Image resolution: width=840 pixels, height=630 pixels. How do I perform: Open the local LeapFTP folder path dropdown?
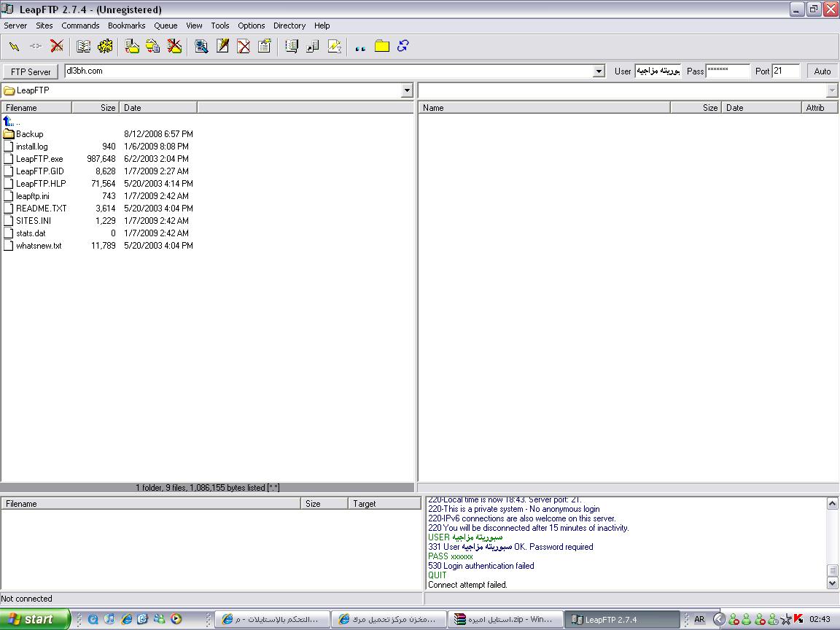(x=407, y=90)
